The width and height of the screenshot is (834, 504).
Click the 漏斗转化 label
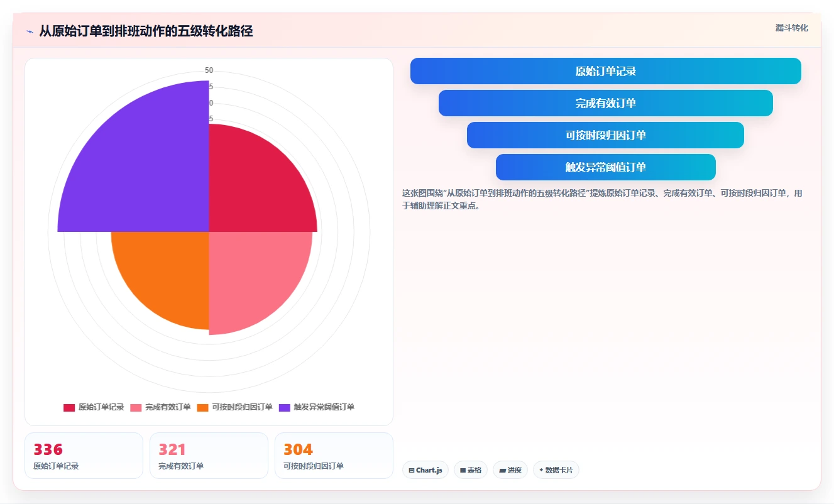point(792,28)
